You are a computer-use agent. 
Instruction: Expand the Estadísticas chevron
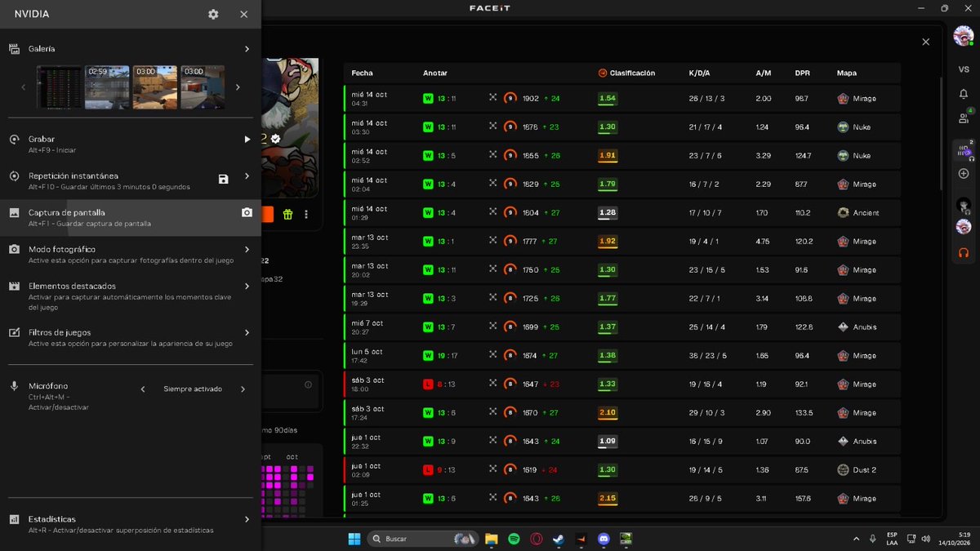tap(247, 519)
